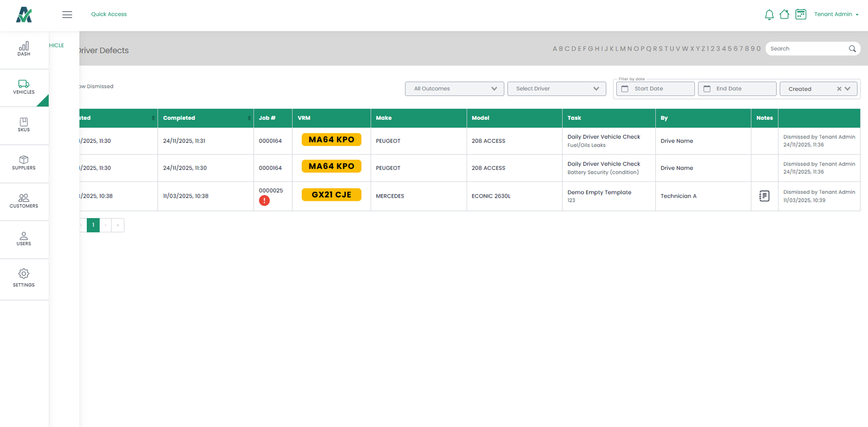Click the Search input box

tap(807, 49)
